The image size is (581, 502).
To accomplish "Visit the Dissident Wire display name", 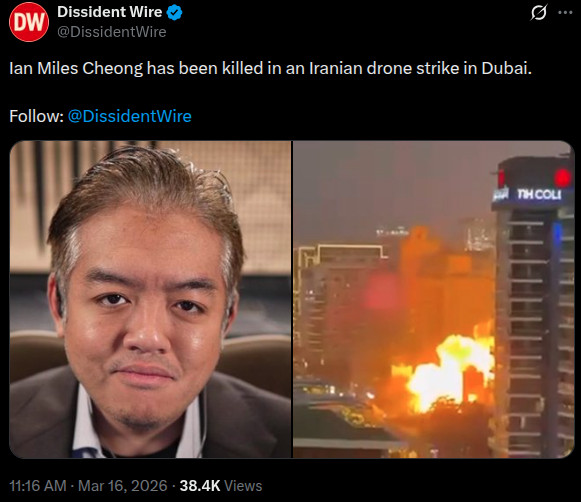I will pyautogui.click(x=110, y=12).
